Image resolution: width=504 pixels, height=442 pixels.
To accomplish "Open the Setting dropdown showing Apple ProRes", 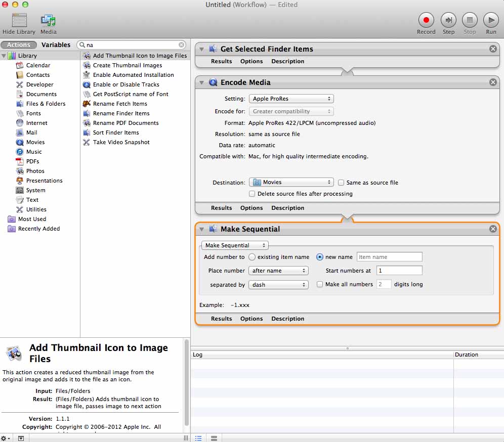I will [x=291, y=99].
